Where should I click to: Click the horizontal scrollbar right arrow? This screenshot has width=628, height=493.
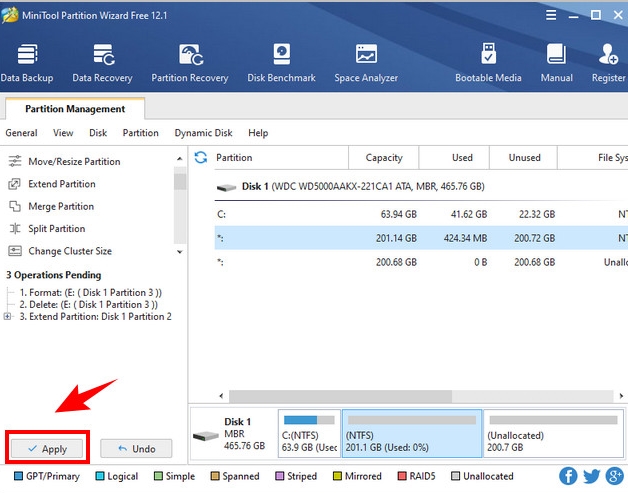(x=621, y=396)
